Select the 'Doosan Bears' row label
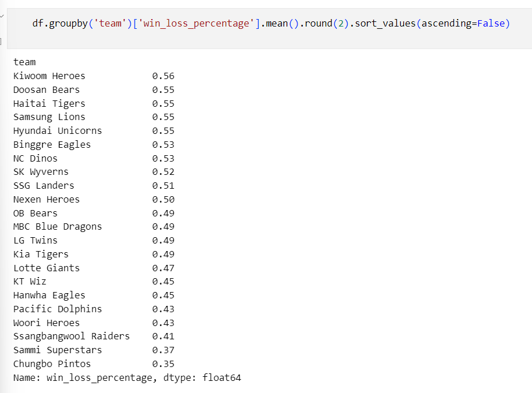532x393 pixels. [x=46, y=89]
